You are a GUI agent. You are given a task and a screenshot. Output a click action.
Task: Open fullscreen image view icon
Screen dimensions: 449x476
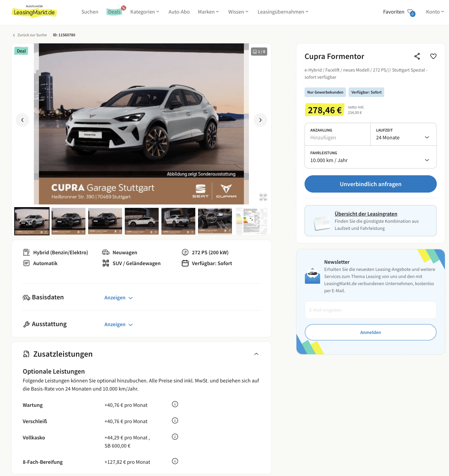pyautogui.click(x=263, y=197)
